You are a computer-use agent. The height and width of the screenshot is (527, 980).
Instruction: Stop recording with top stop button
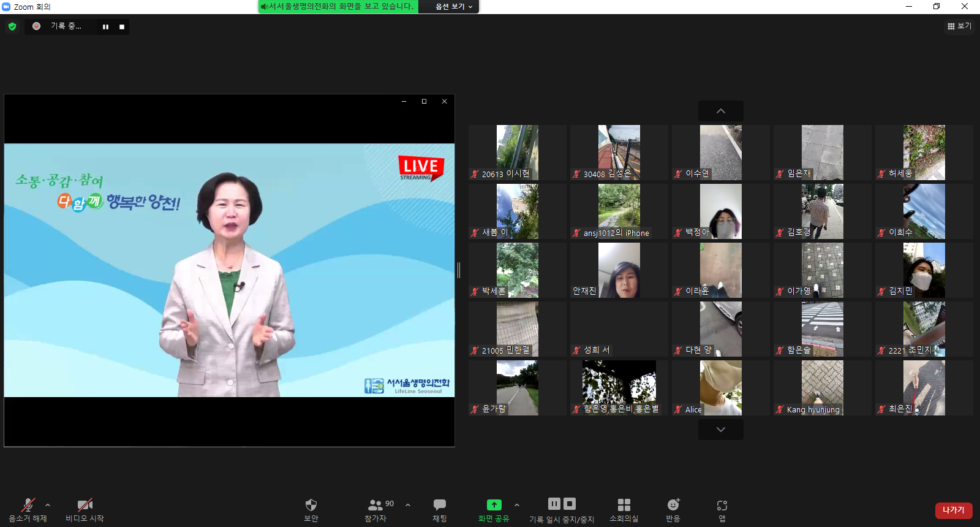click(x=122, y=27)
